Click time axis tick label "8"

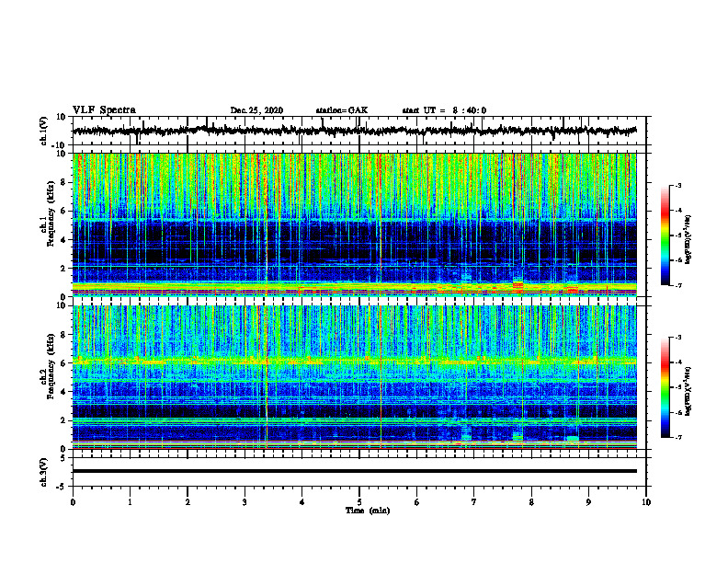pos(531,502)
